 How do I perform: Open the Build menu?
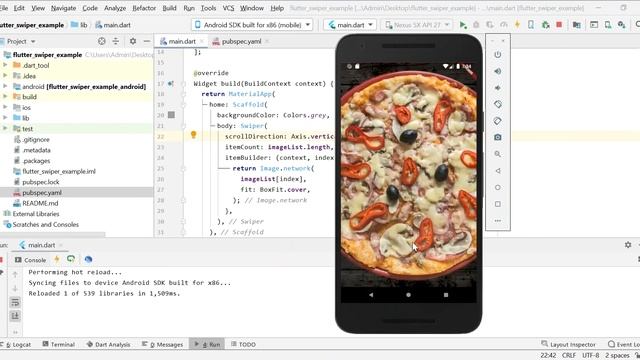pyautogui.click(x=169, y=8)
